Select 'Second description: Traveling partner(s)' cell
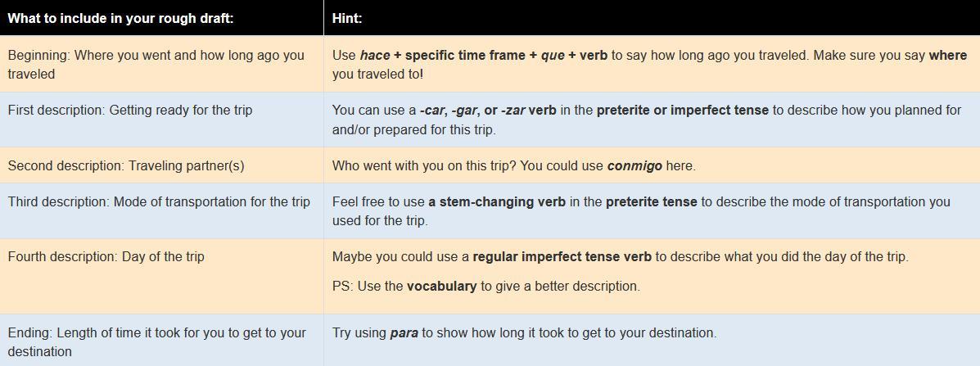The height and width of the screenshot is (366, 980). 161,165
